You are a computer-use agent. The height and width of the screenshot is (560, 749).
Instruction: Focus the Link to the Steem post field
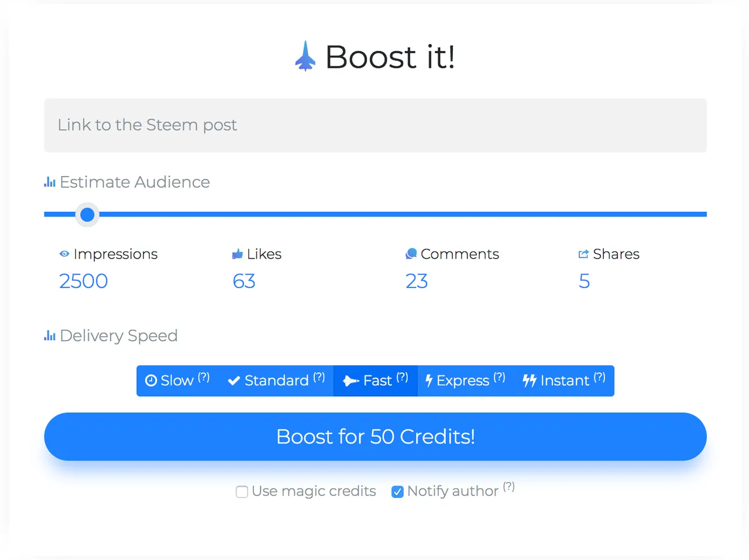click(375, 125)
